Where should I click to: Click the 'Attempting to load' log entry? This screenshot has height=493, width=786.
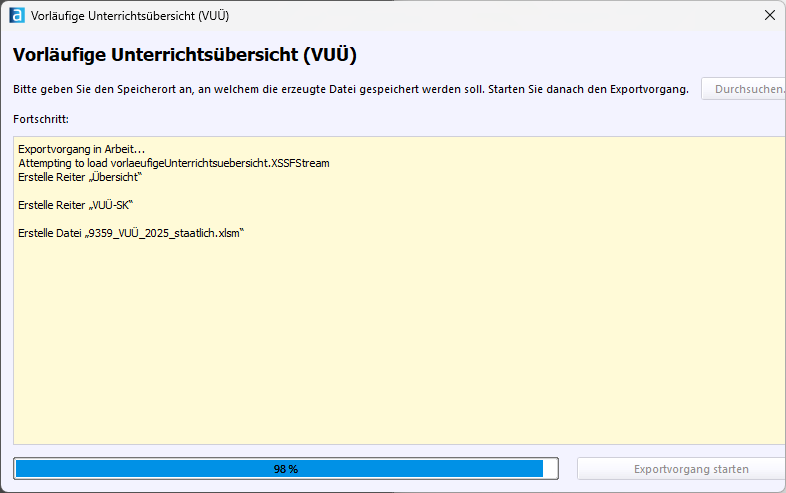173,163
